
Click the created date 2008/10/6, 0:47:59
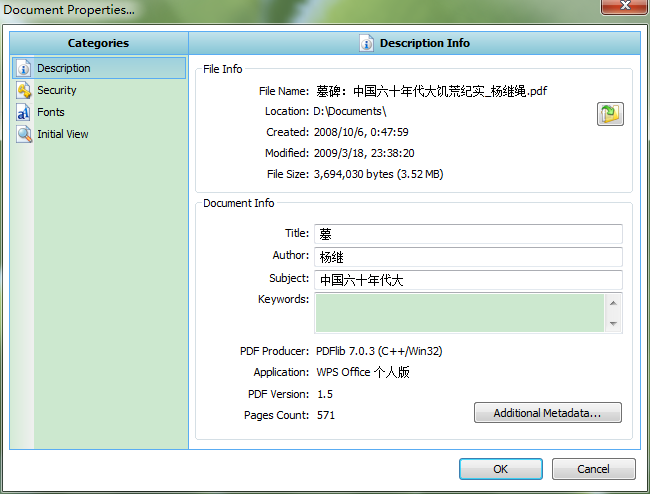pos(361,132)
